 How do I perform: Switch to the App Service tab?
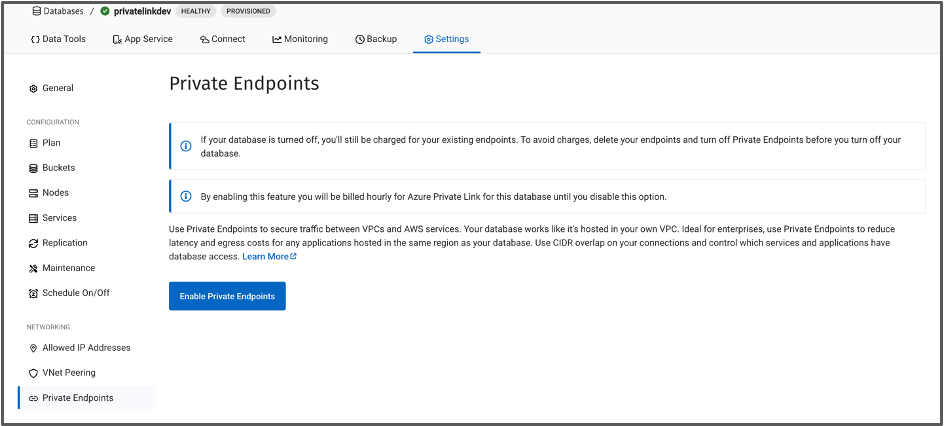[x=143, y=39]
